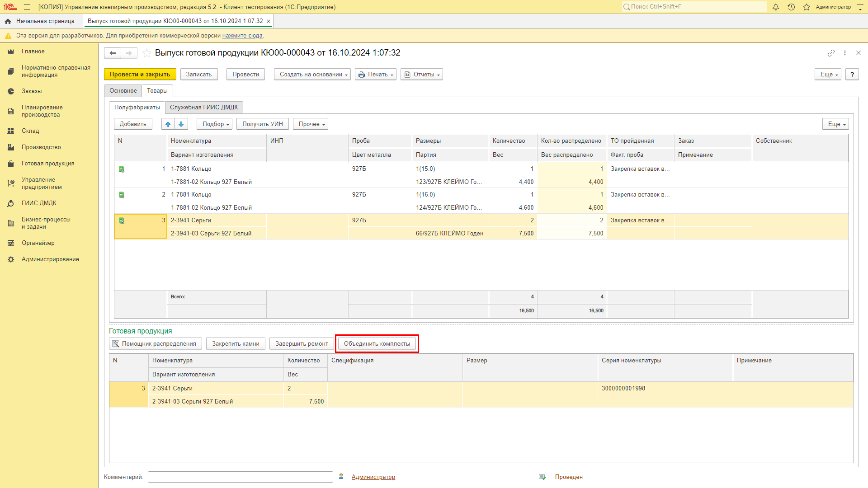Click Записать button
868x488 pixels.
tap(199, 75)
